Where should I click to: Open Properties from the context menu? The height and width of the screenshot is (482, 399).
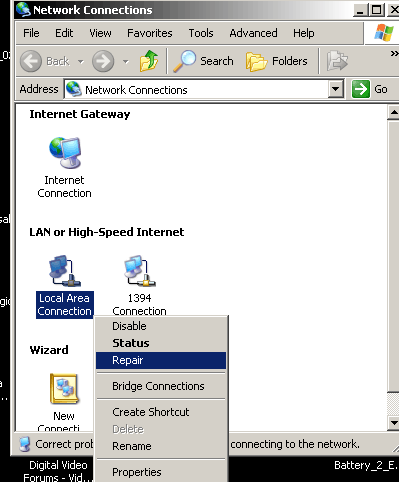tap(161, 472)
